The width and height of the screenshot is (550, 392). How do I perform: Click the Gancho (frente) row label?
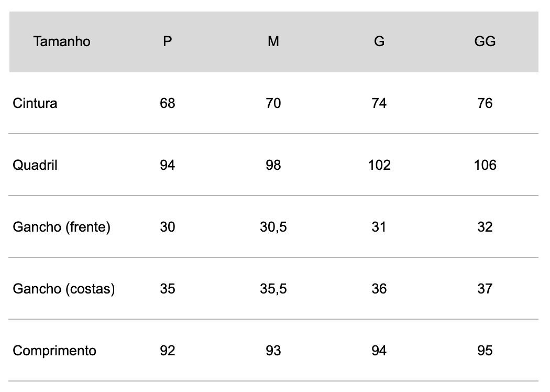(61, 227)
